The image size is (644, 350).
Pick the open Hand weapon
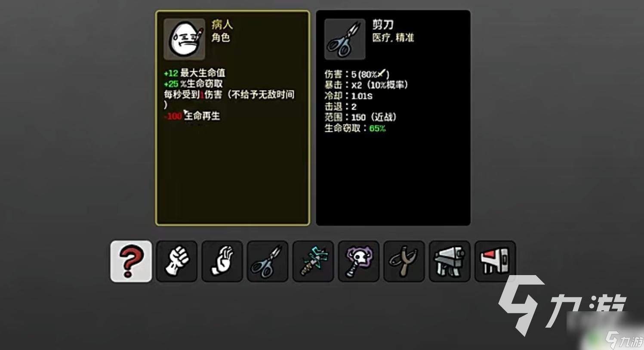[222, 261]
